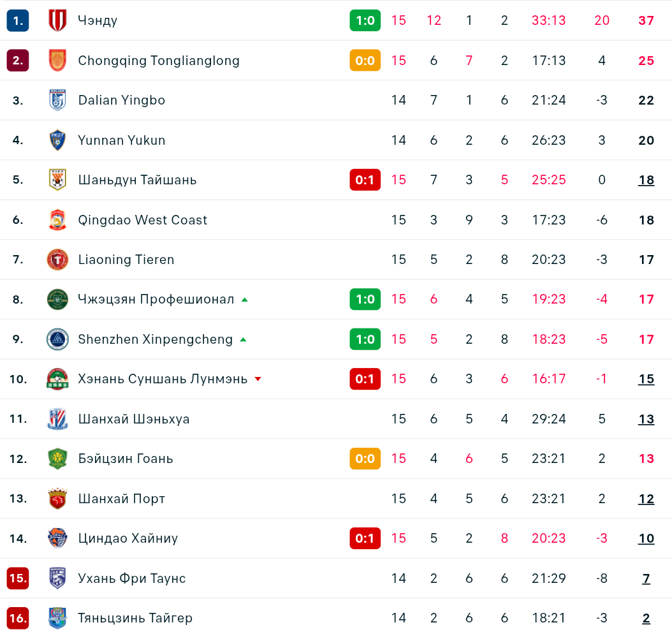Open the Dalian Yingbo crest
This screenshot has width=672, height=632.
point(57,100)
